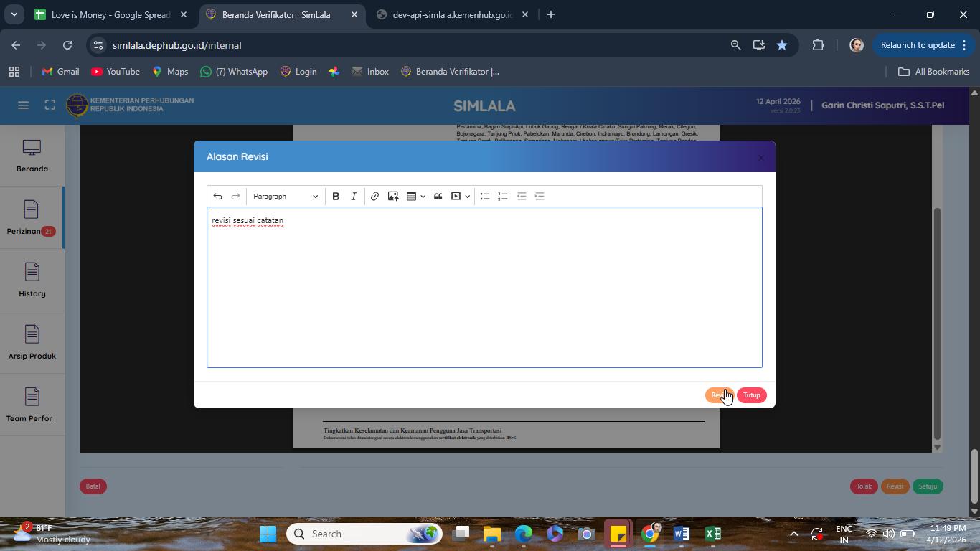This screenshot has height=551, width=980.
Task: Click the Tutup button in dialog
Action: point(751,395)
